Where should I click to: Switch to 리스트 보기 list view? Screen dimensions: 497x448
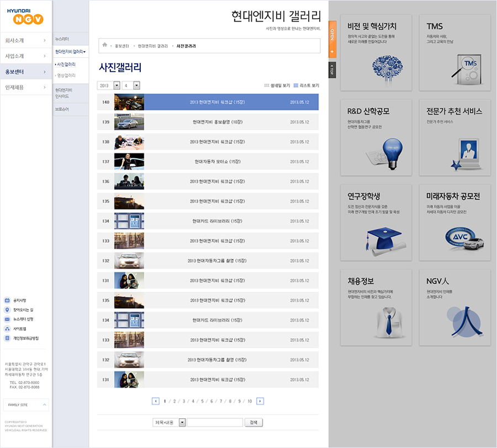point(306,86)
